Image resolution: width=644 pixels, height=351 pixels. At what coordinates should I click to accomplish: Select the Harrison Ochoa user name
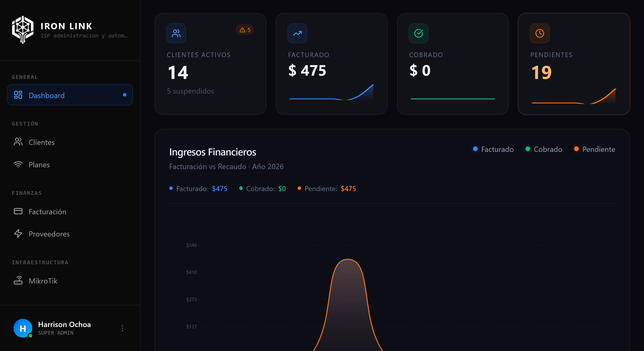[64, 324]
